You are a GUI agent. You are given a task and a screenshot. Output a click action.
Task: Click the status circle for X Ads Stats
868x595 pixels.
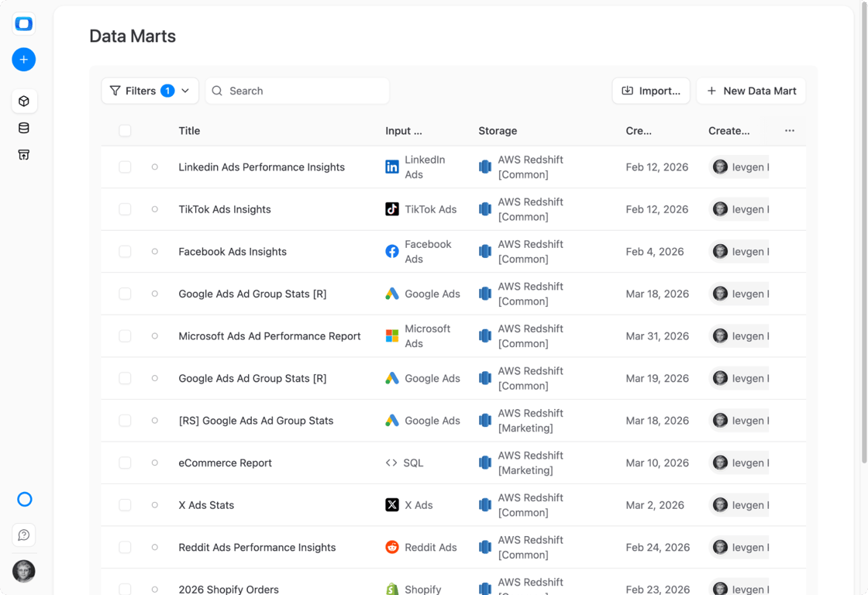tap(155, 505)
